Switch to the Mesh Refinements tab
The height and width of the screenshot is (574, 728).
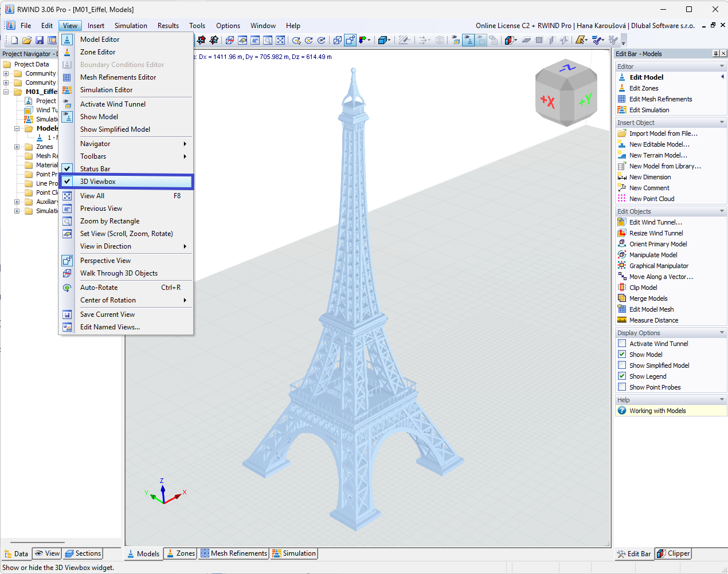pos(233,553)
